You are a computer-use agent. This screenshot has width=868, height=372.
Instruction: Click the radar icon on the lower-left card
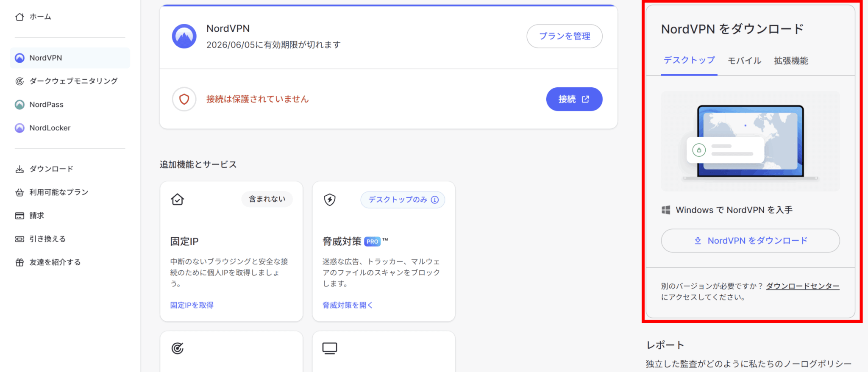coord(178,348)
